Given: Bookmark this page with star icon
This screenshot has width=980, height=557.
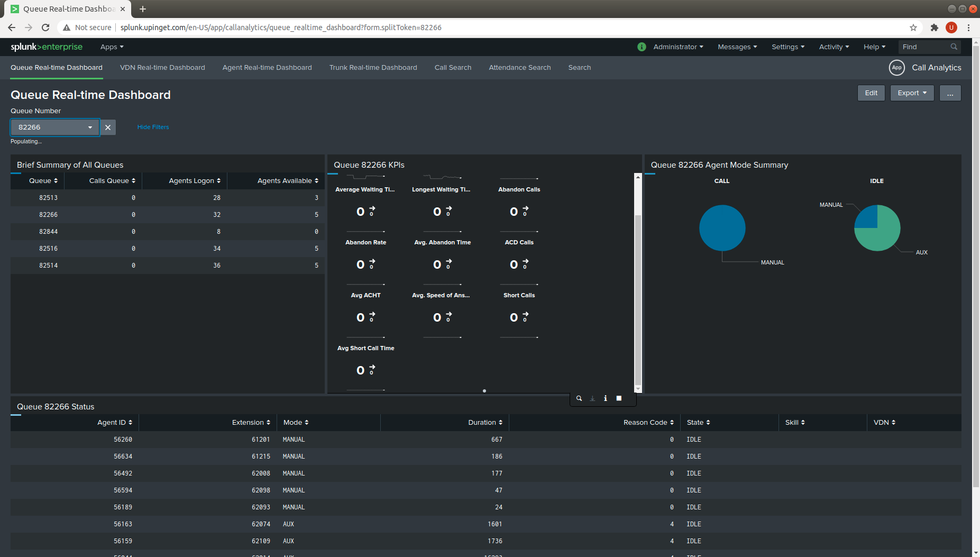Looking at the screenshot, I should (913, 28).
